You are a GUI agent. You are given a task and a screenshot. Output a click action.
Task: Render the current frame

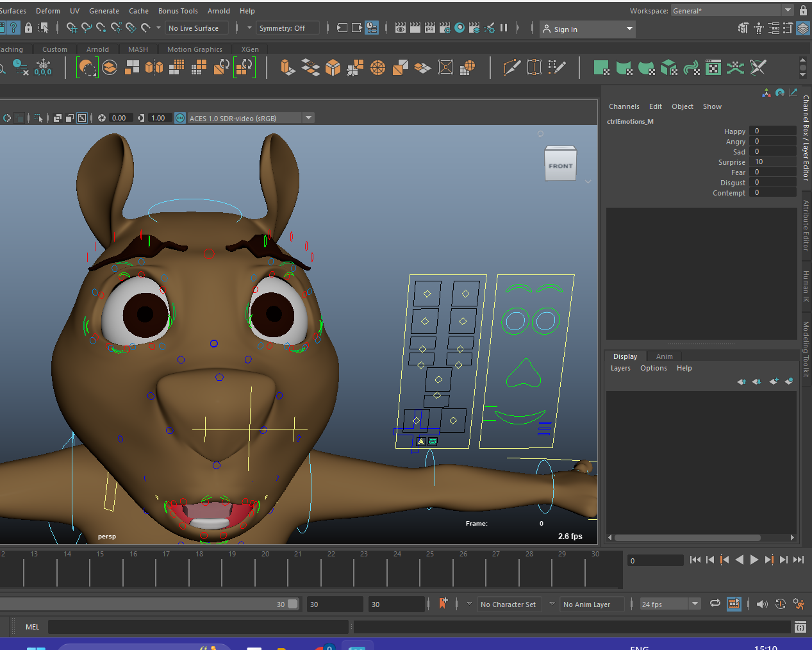[400, 28]
